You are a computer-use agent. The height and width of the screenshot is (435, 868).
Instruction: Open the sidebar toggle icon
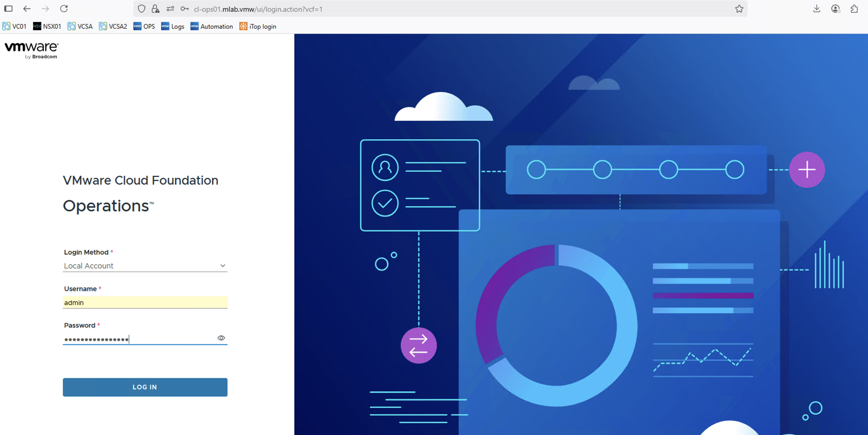coord(8,9)
